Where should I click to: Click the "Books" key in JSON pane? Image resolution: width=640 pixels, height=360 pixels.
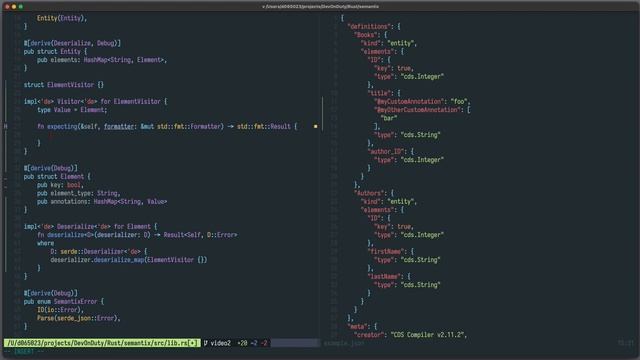[364, 35]
